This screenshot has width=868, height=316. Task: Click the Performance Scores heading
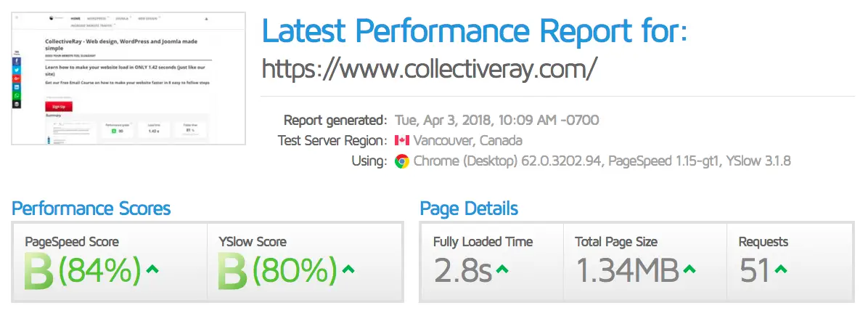click(91, 208)
